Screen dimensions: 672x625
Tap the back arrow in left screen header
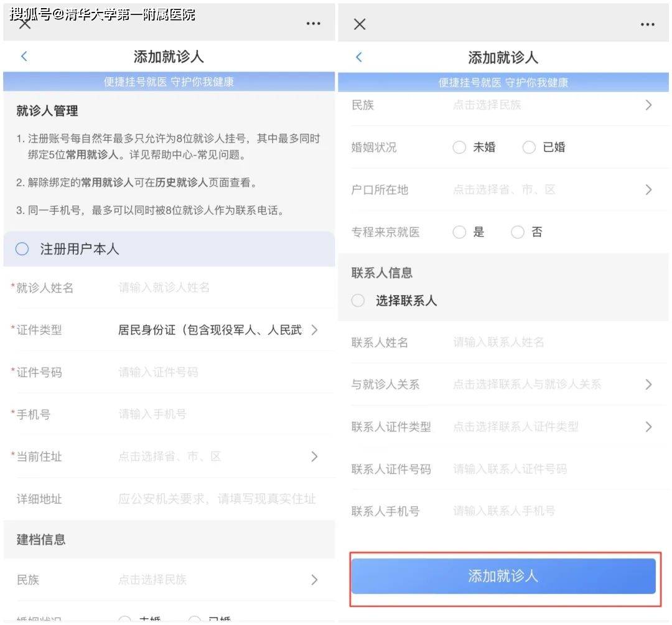pos(24,57)
